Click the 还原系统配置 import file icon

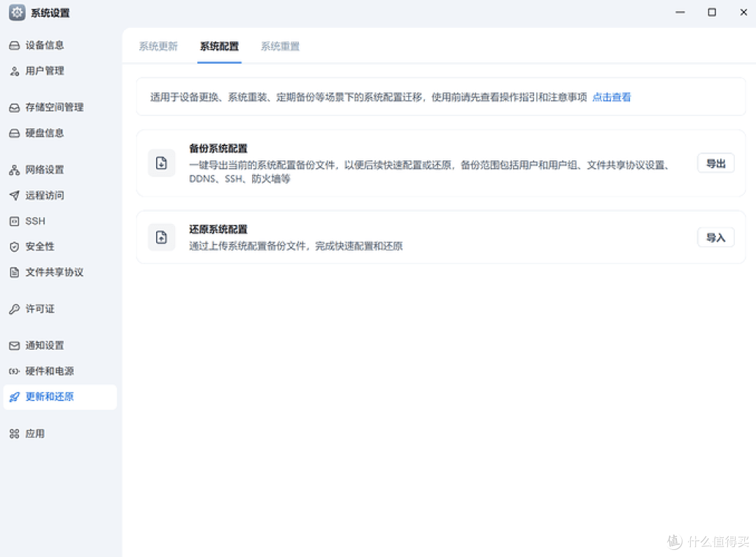point(162,237)
